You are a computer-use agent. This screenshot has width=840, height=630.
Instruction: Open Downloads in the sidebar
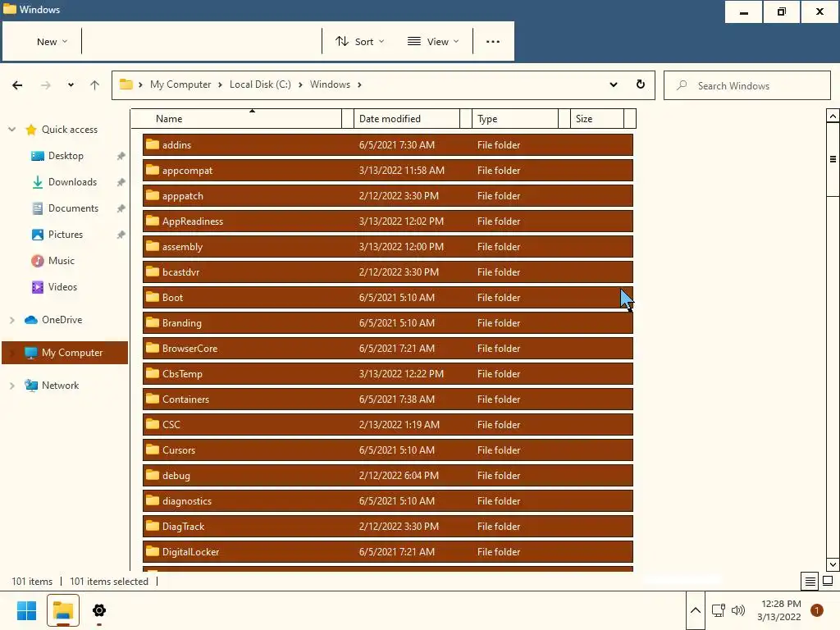coord(72,181)
